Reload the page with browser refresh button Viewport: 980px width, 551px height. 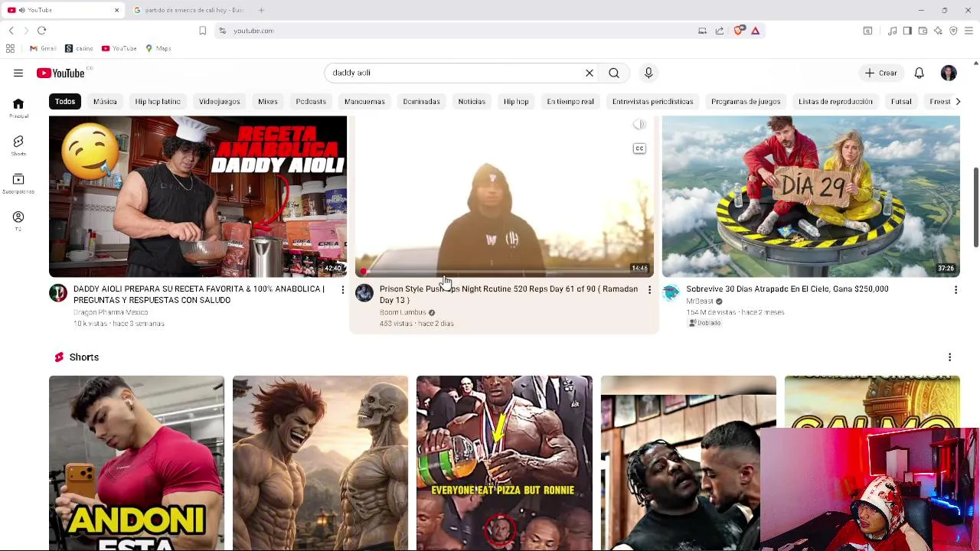(x=41, y=31)
